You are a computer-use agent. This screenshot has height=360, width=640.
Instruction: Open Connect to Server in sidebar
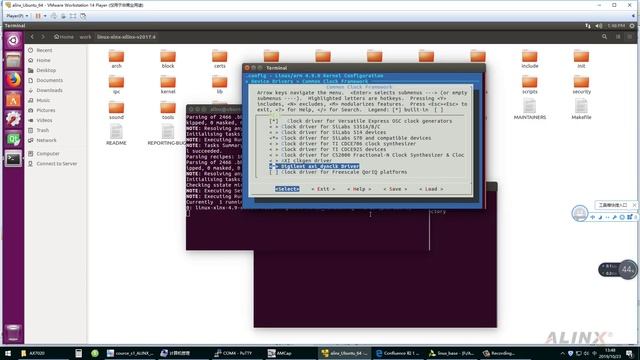pos(52,164)
